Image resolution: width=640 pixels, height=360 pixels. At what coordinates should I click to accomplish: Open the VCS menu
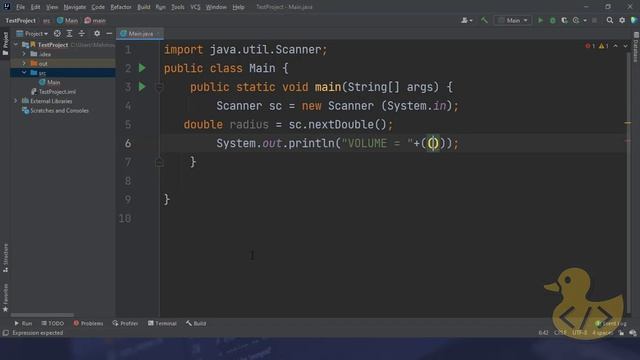tap(196, 7)
